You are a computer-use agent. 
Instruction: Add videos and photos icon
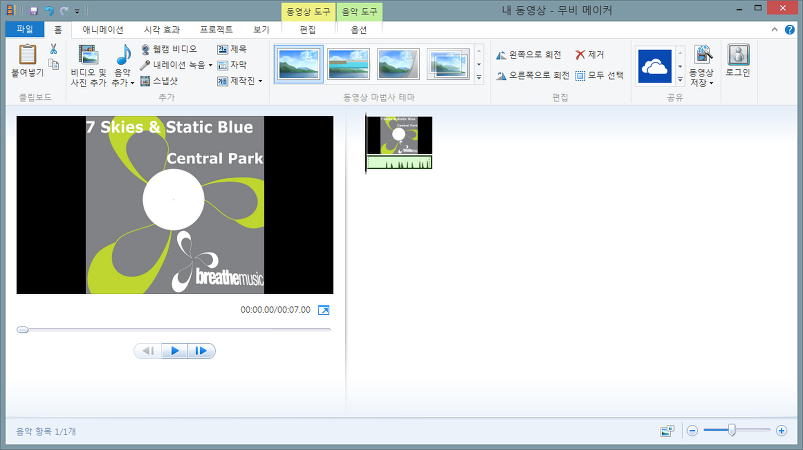[88, 55]
